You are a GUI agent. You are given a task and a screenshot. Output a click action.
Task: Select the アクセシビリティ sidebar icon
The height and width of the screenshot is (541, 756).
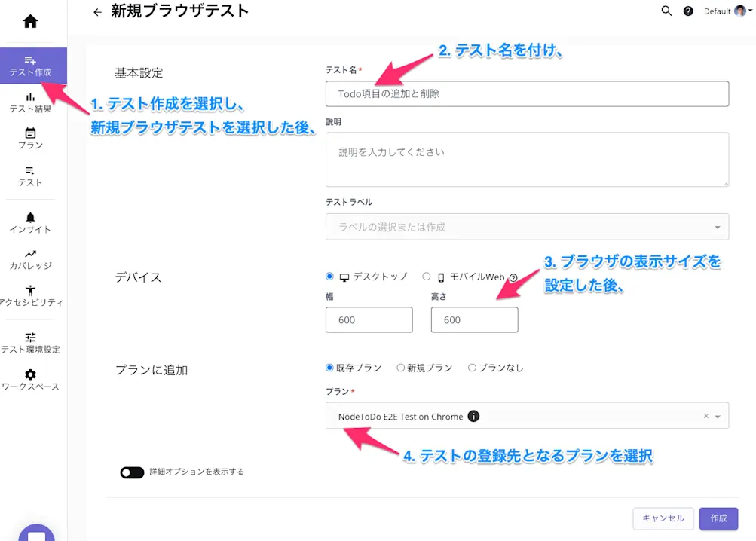coord(30,296)
